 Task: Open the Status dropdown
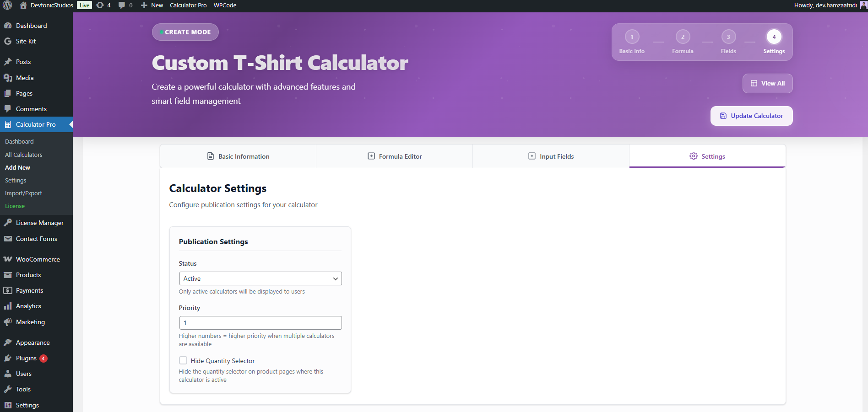pyautogui.click(x=260, y=278)
